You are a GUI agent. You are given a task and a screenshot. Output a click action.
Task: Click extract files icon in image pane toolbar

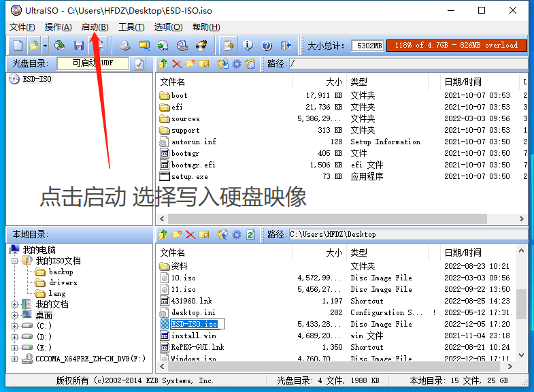pos(223,64)
